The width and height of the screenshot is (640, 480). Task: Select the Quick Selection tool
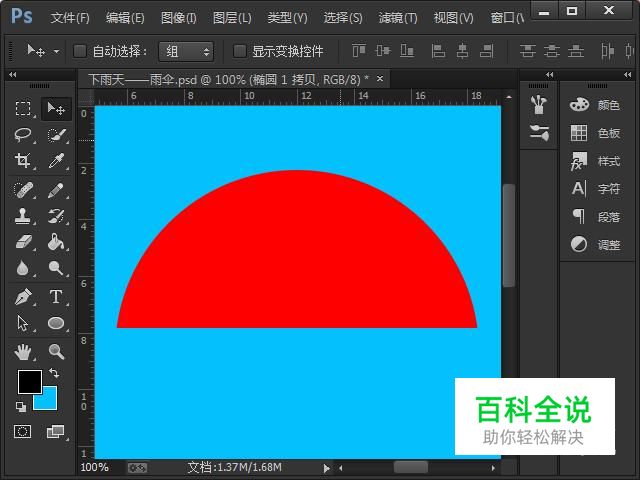[x=56, y=135]
